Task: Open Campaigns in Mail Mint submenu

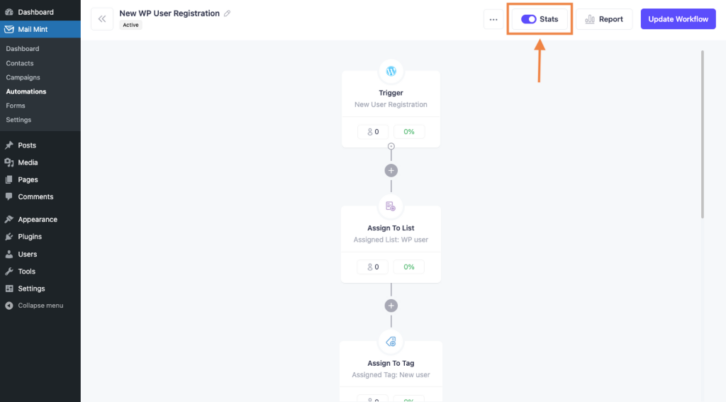Action: point(23,77)
